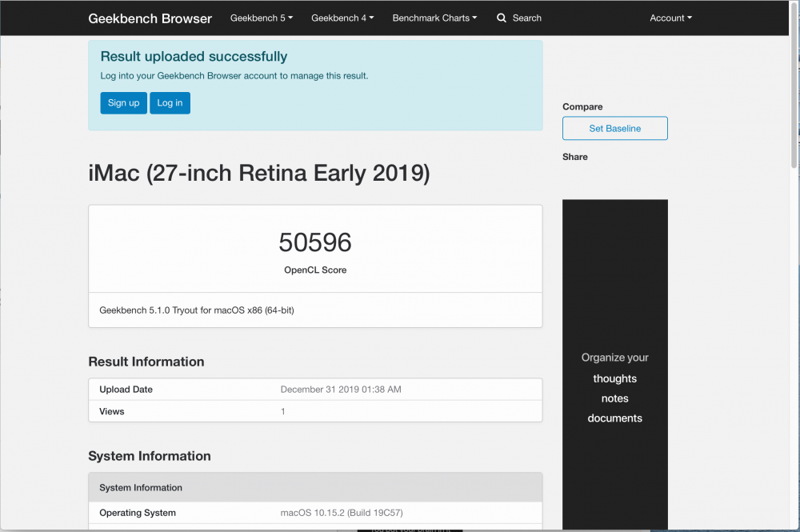This screenshot has width=800, height=532.
Task: Click 'Log into your Geekbench Browser account' message
Action: [234, 76]
